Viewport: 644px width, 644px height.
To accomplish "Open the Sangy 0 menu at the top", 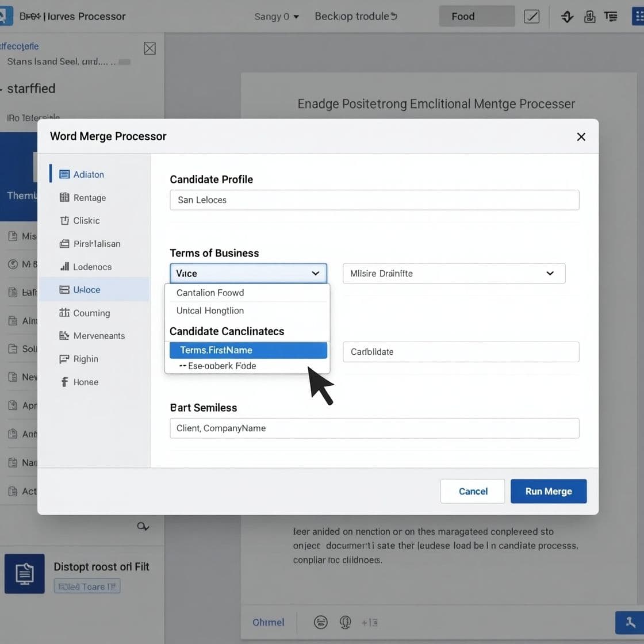I will 276,17.
